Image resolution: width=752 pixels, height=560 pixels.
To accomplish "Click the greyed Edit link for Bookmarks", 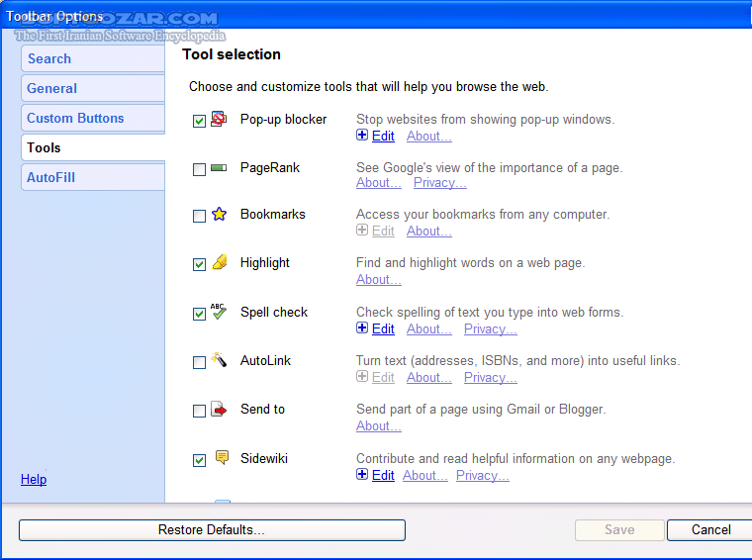I will pyautogui.click(x=383, y=232).
